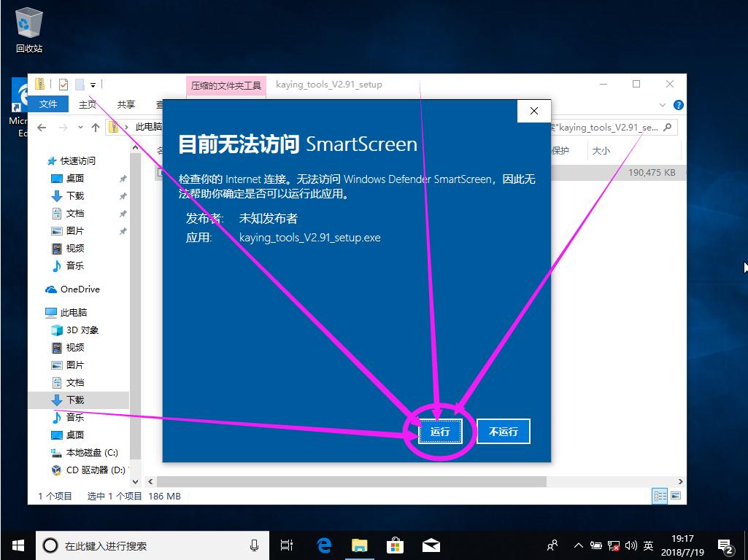Click the Task View icon on taskbar
This screenshot has width=748, height=560.
click(286, 545)
